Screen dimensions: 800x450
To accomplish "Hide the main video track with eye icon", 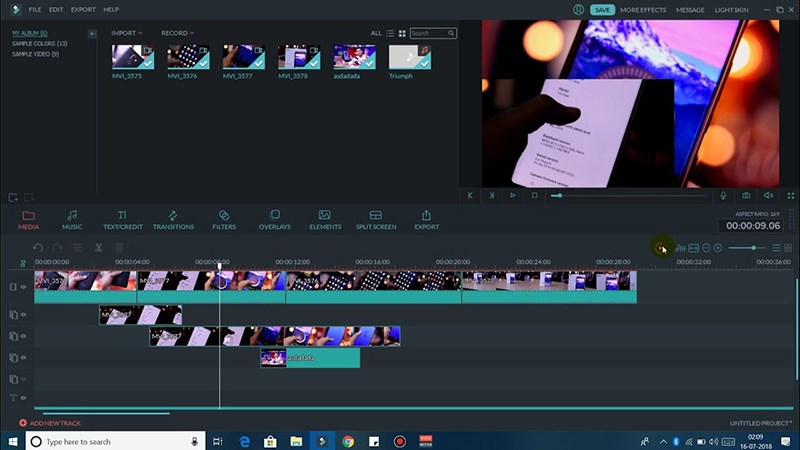I will coord(24,287).
